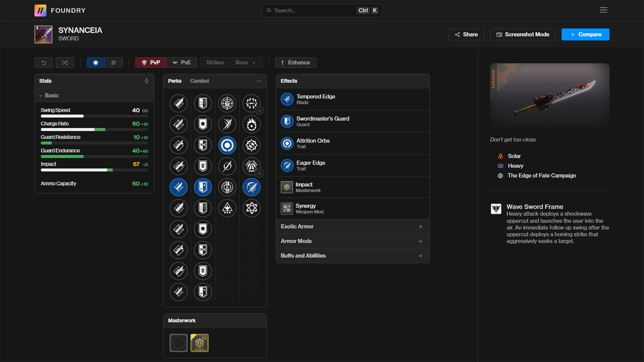Click the Stats panel expand icon
The height and width of the screenshot is (362, 644).
(x=147, y=81)
